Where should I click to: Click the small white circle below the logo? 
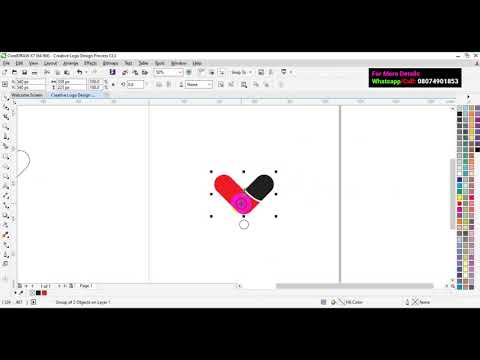pos(244,225)
